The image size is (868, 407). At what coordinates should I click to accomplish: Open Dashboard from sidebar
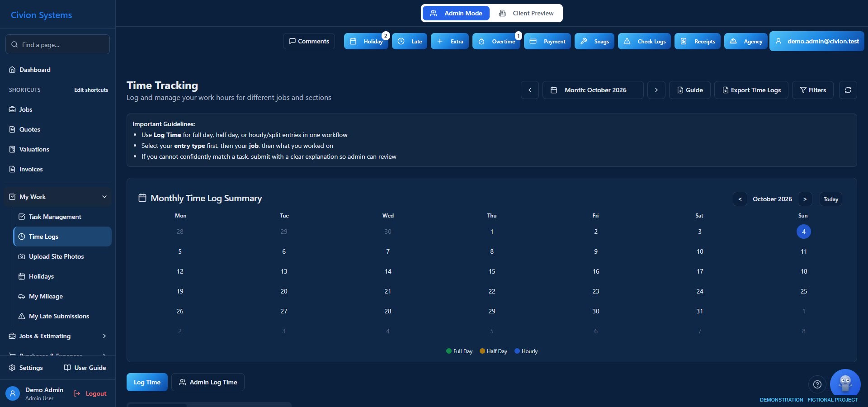58,70
